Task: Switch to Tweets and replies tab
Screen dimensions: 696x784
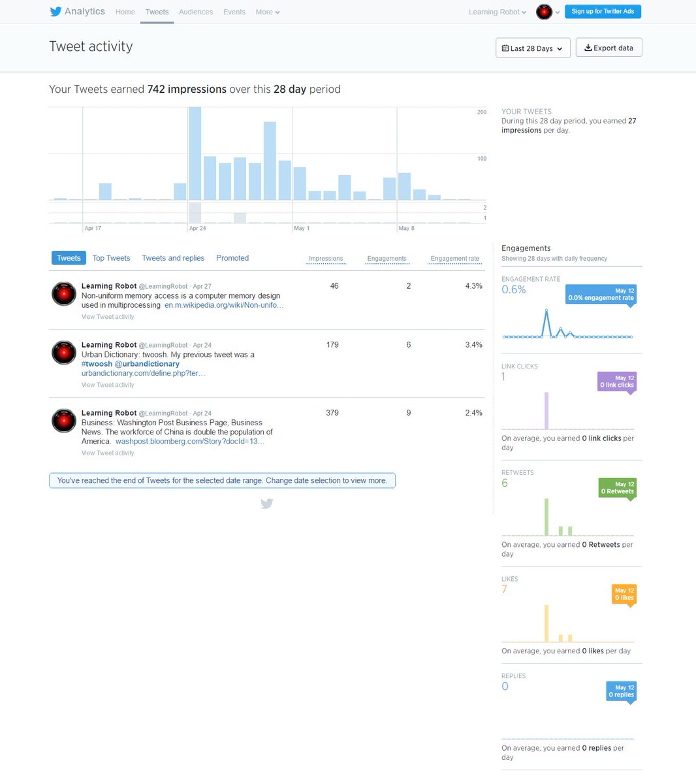Action: (173, 258)
